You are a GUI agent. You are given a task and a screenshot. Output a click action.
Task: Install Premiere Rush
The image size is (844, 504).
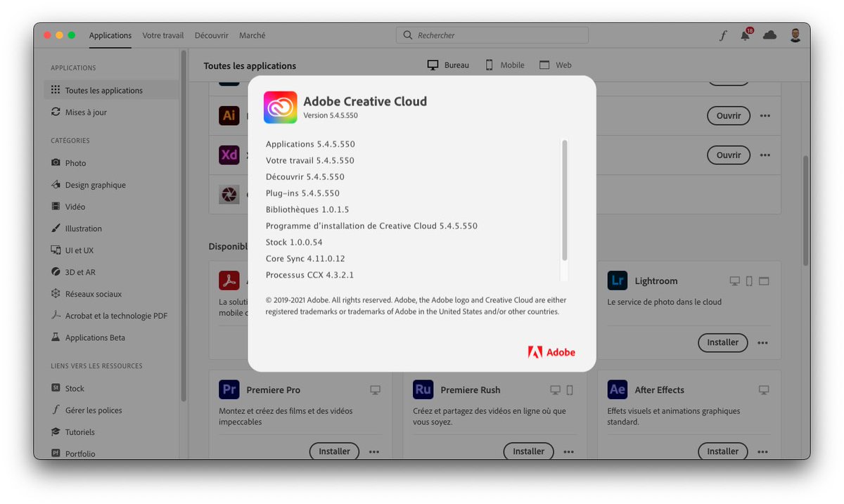pos(529,451)
